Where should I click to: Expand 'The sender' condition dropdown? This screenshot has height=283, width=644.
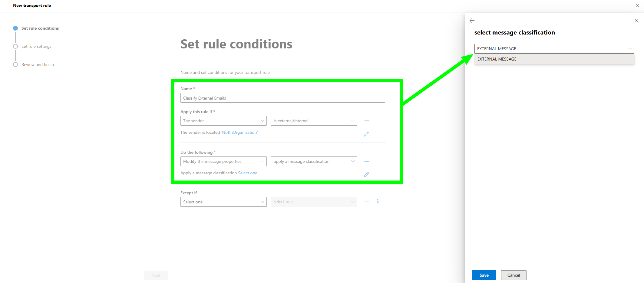coord(223,121)
